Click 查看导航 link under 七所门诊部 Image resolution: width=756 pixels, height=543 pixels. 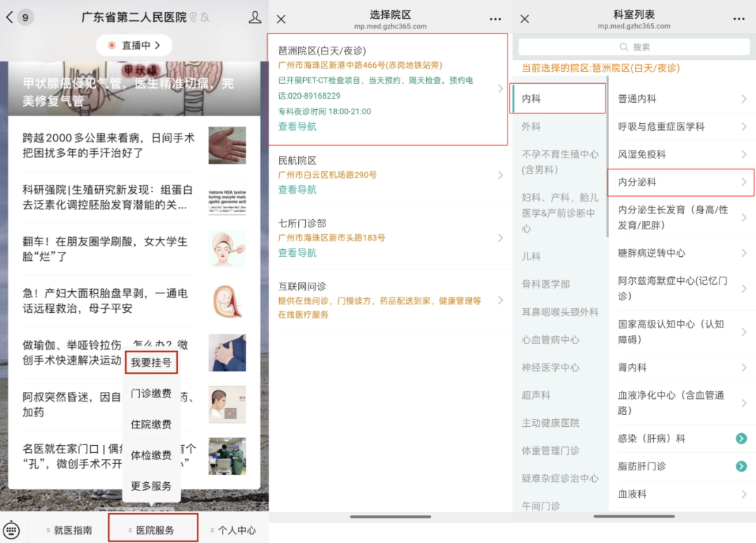coord(297,253)
